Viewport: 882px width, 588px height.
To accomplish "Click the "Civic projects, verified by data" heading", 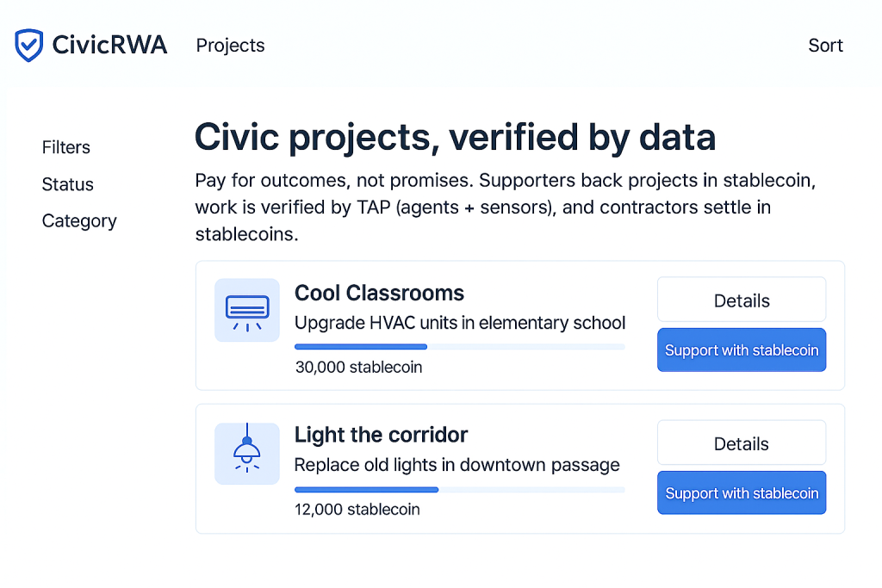I will point(455,137).
